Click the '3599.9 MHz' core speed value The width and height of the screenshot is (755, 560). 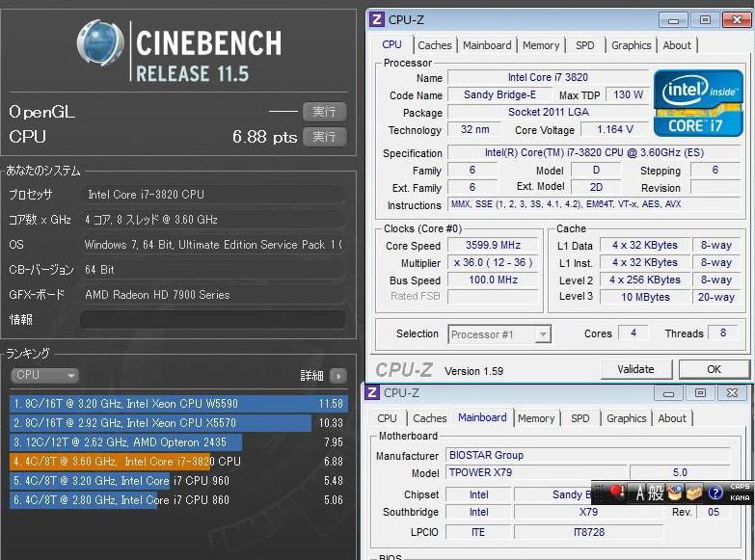493,245
